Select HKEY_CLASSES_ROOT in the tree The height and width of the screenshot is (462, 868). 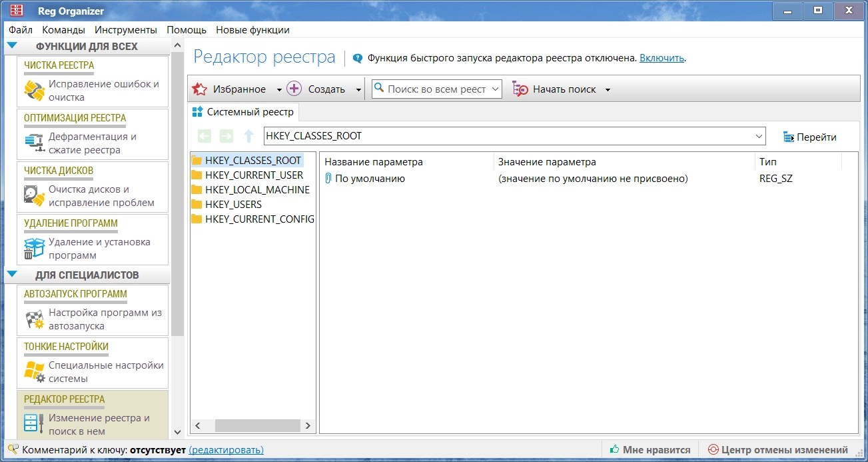click(x=253, y=161)
